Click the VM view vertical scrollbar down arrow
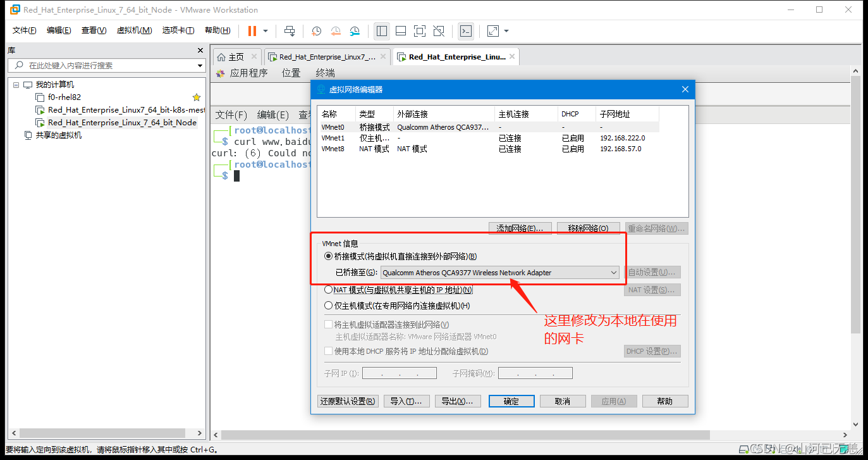 (x=856, y=425)
